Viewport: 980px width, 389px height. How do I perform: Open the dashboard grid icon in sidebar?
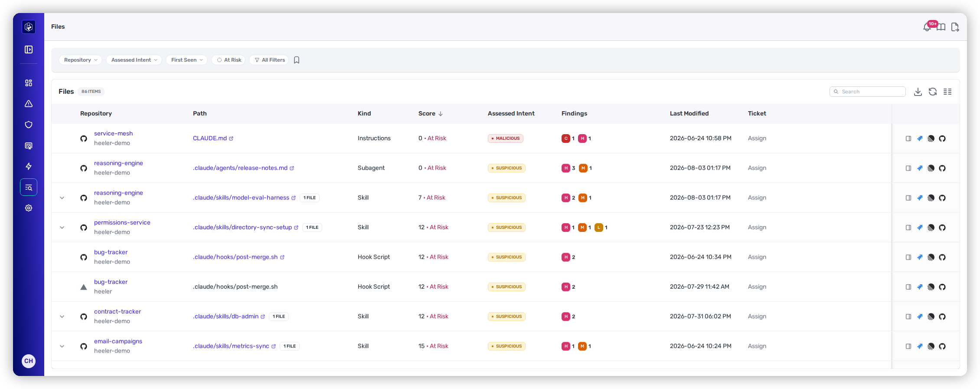[x=29, y=83]
